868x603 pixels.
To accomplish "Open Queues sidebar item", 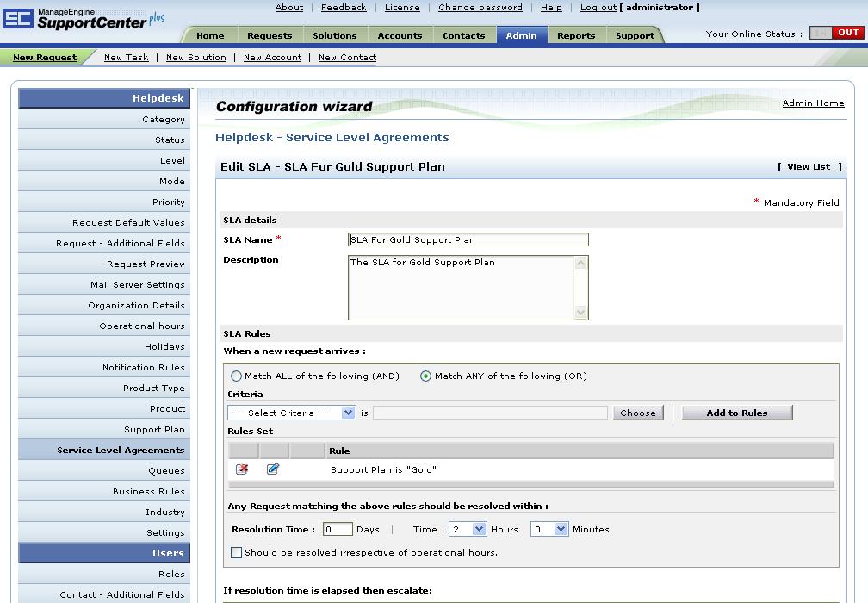I will (x=104, y=470).
